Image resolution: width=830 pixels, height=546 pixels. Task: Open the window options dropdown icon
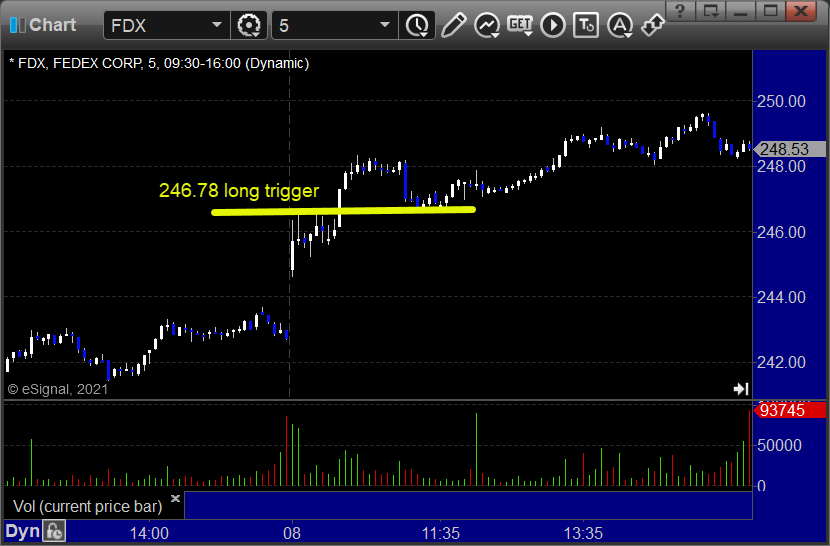coord(710,11)
